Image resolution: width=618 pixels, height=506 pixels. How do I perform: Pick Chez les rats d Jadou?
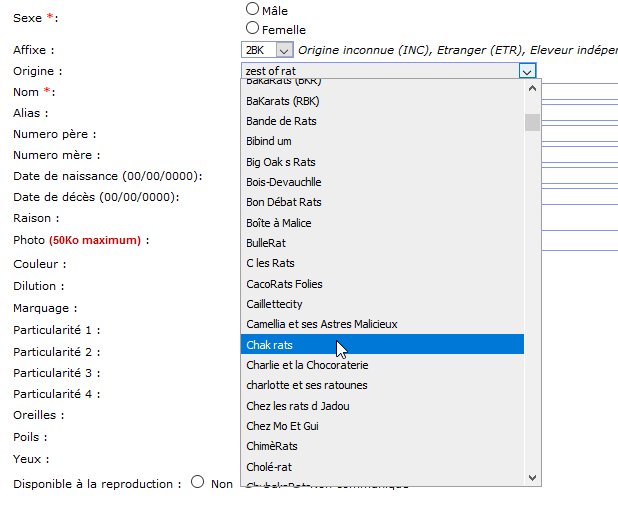click(x=382, y=406)
